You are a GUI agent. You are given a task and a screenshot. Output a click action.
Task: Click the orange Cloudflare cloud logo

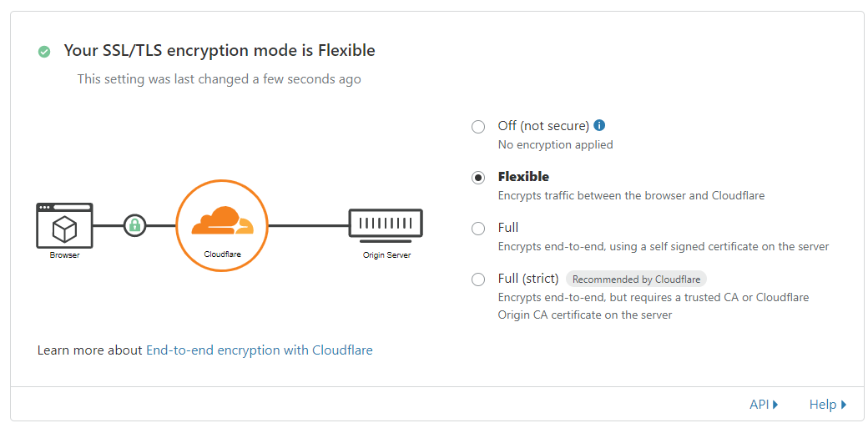[x=222, y=221]
